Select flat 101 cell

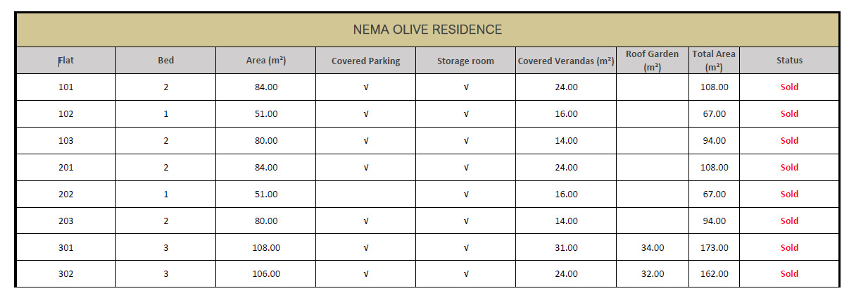point(66,87)
